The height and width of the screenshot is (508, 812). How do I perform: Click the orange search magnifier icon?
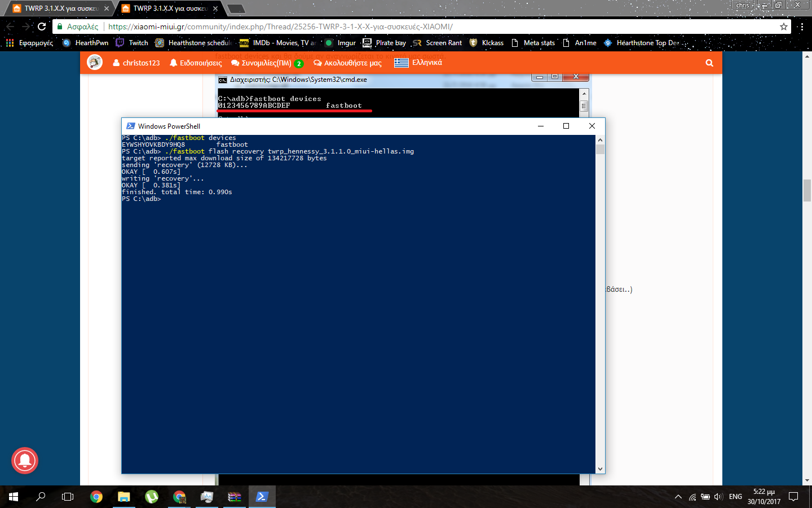pos(709,63)
